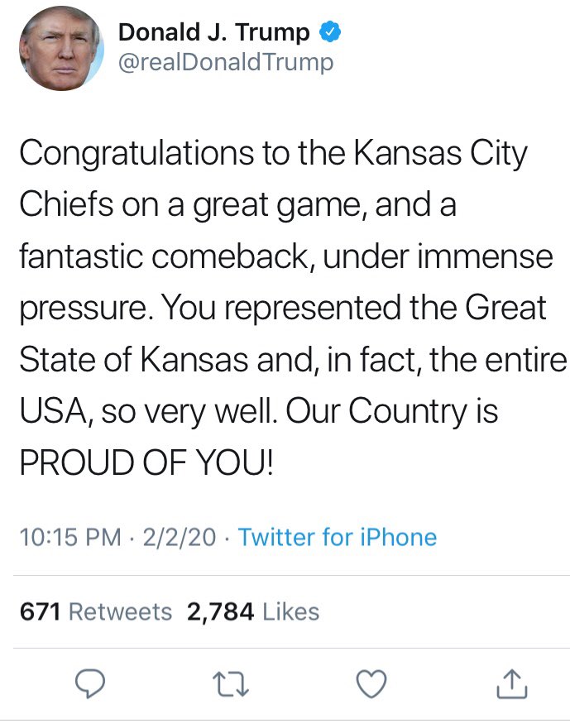Click the words Our Country is
570x728 pixels.
tap(392, 412)
